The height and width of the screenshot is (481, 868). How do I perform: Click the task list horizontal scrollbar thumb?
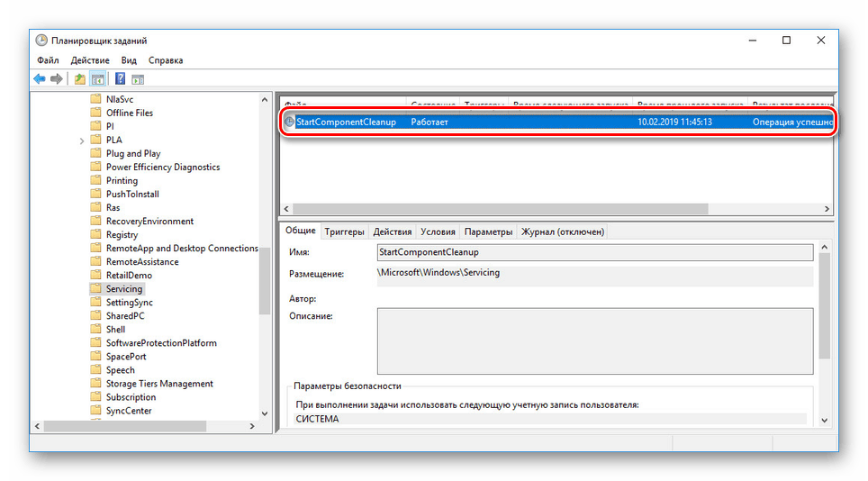point(501,209)
